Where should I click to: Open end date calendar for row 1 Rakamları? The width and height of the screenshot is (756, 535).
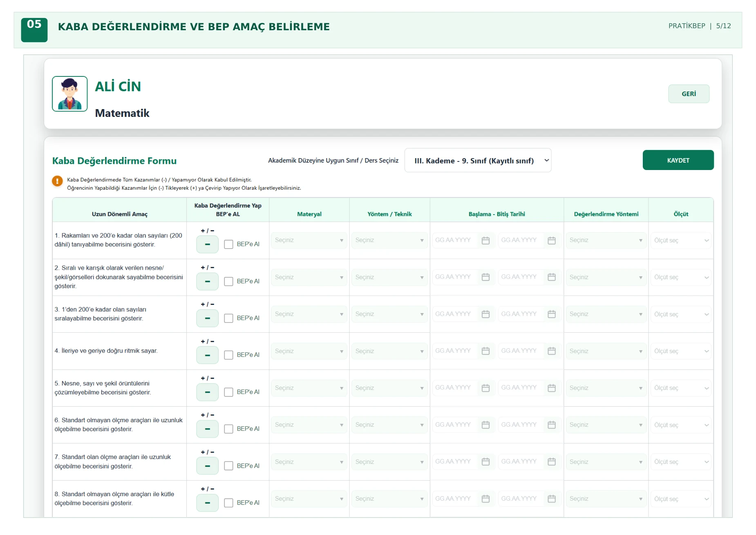[552, 240]
